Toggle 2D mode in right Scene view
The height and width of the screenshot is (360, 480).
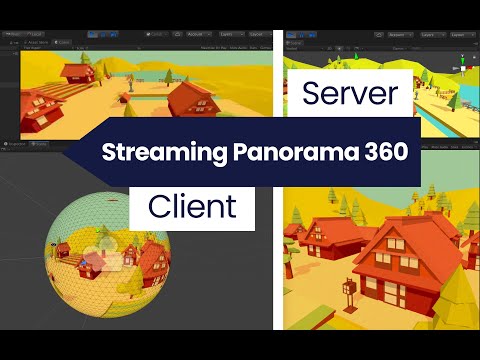pyautogui.click(x=329, y=49)
